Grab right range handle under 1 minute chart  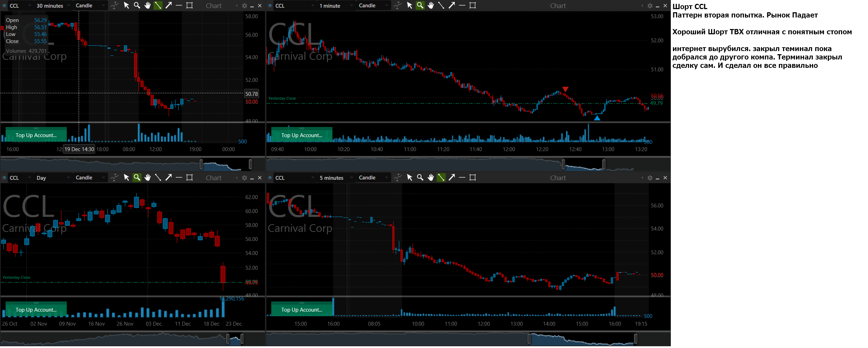[x=604, y=164]
